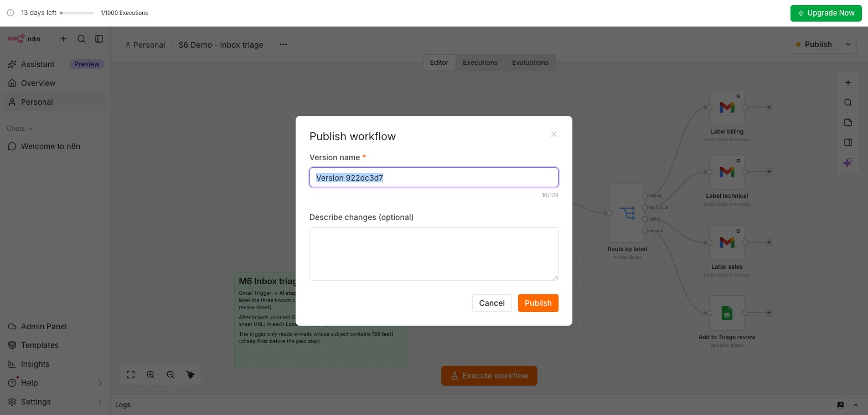Click the S6 Demo - Inbox triage title

coord(221,45)
